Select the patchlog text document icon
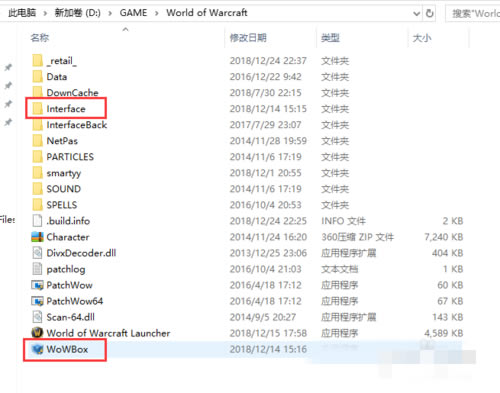Image resolution: width=500 pixels, height=393 pixels. coord(37,269)
